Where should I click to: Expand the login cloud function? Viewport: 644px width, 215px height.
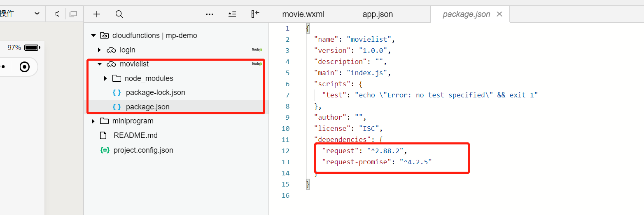pyautogui.click(x=99, y=50)
